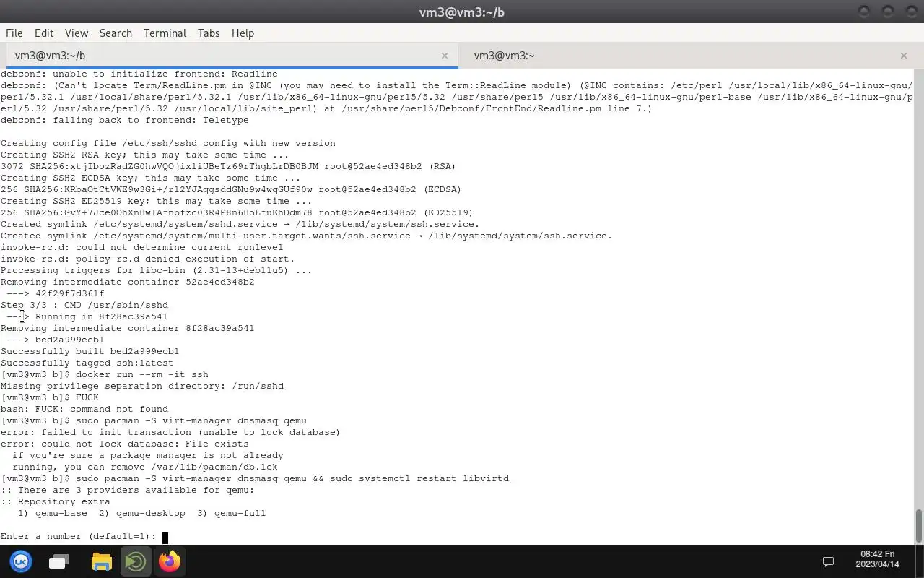Minimize the terminal window from the title bar
Image resolution: width=924 pixels, height=578 pixels.
pyautogui.click(x=864, y=12)
